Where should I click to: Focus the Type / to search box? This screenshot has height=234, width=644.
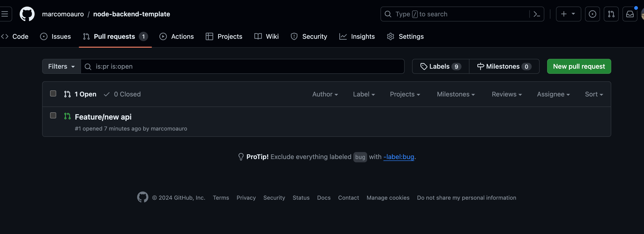(x=462, y=14)
